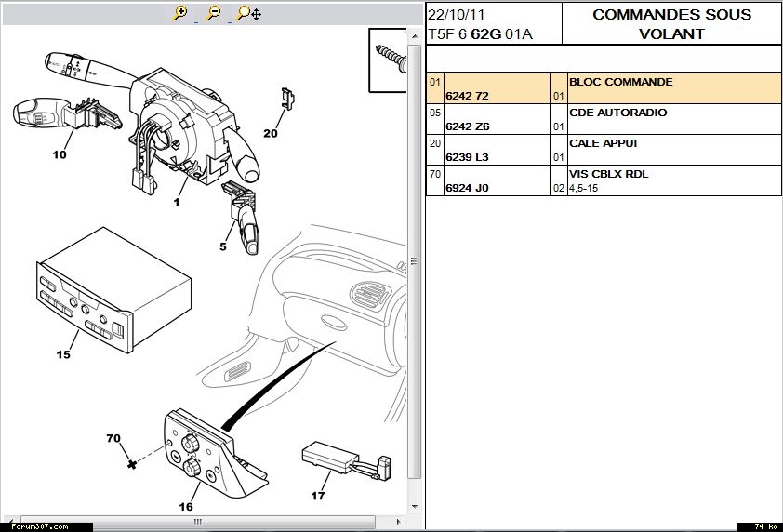This screenshot has height=532, width=783.
Task: Click callout number 16 in diagram
Action: 186,507
